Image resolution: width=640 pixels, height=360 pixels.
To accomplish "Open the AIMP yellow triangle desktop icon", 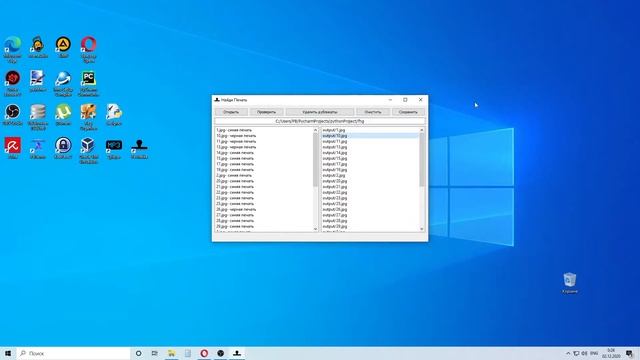I will (63, 47).
